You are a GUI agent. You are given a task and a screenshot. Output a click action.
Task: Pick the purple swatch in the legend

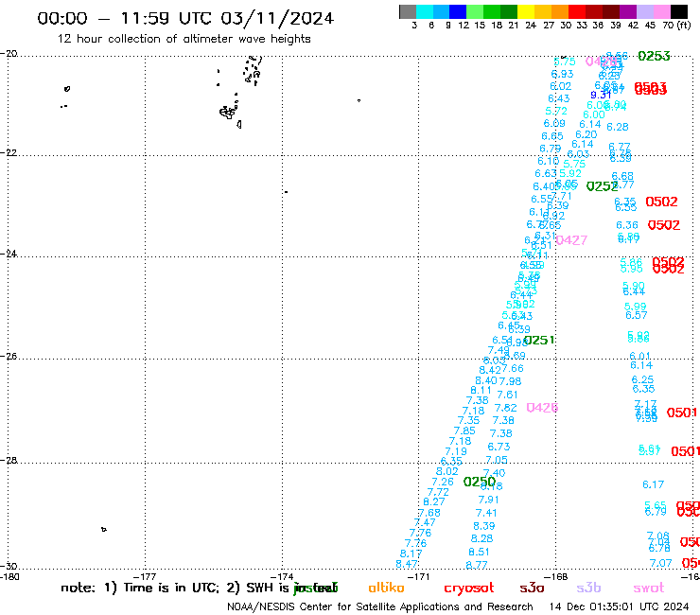(628, 11)
